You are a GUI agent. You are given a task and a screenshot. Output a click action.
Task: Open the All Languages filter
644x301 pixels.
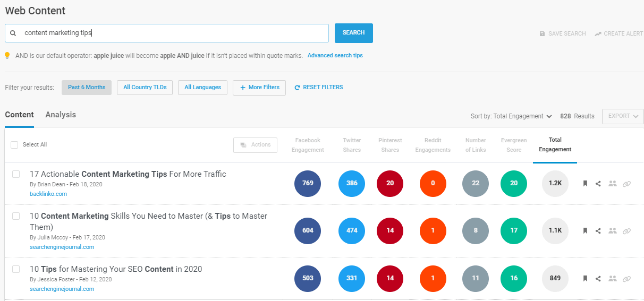click(x=203, y=88)
